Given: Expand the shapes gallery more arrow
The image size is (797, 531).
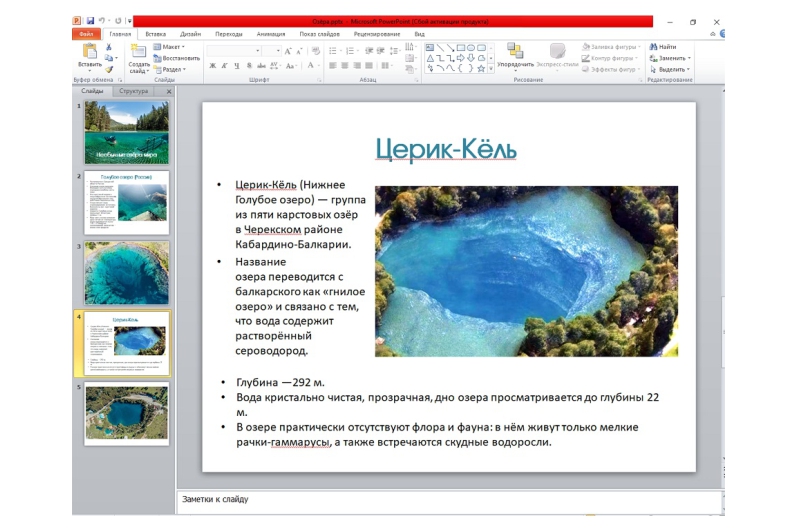Looking at the screenshot, I should 491,69.
